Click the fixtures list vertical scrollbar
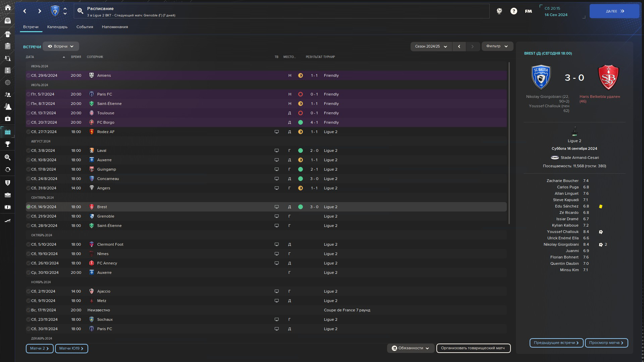Viewport: 644px width, 362px height. coord(509,143)
